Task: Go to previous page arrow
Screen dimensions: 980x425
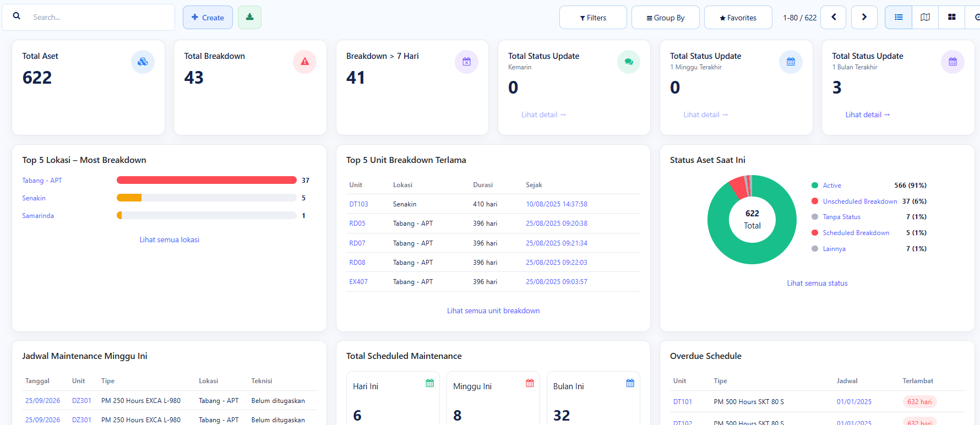Action: (x=834, y=17)
